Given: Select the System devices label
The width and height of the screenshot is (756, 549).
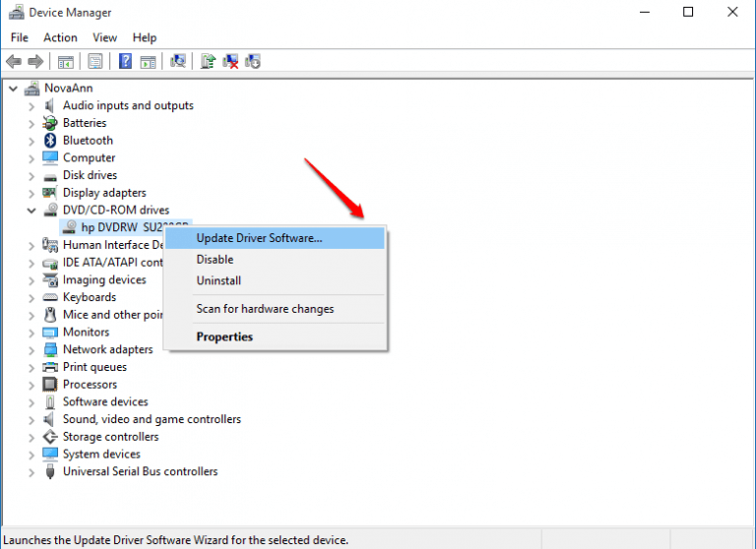Looking at the screenshot, I should point(101,454).
